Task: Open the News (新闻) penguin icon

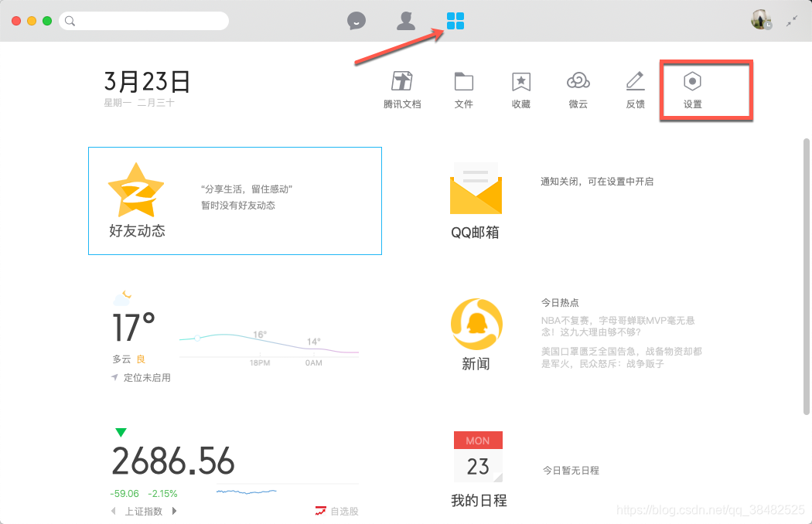Action: pyautogui.click(x=476, y=324)
